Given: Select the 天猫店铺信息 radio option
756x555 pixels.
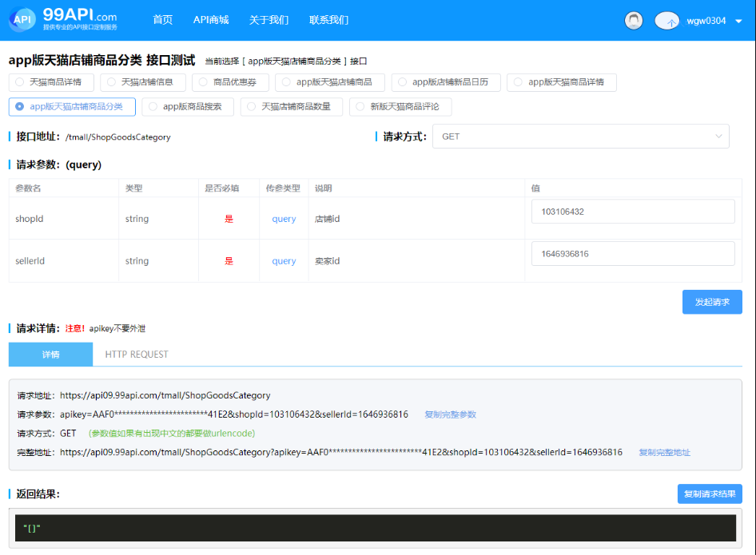Looking at the screenshot, I should [x=143, y=82].
